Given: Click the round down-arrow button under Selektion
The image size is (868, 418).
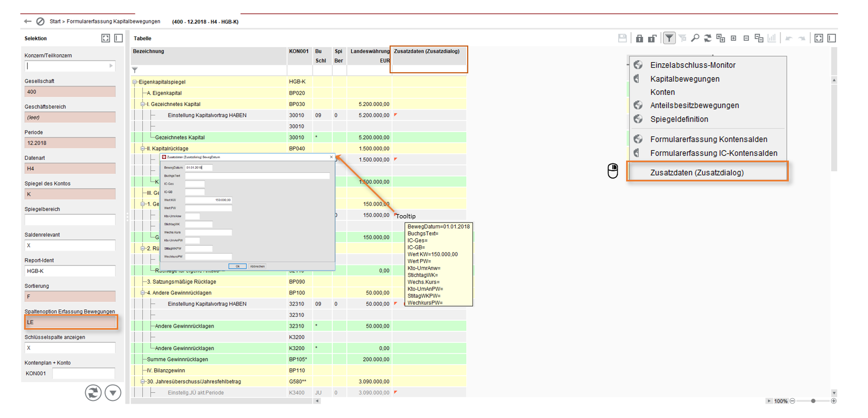Looking at the screenshot, I should click(113, 393).
